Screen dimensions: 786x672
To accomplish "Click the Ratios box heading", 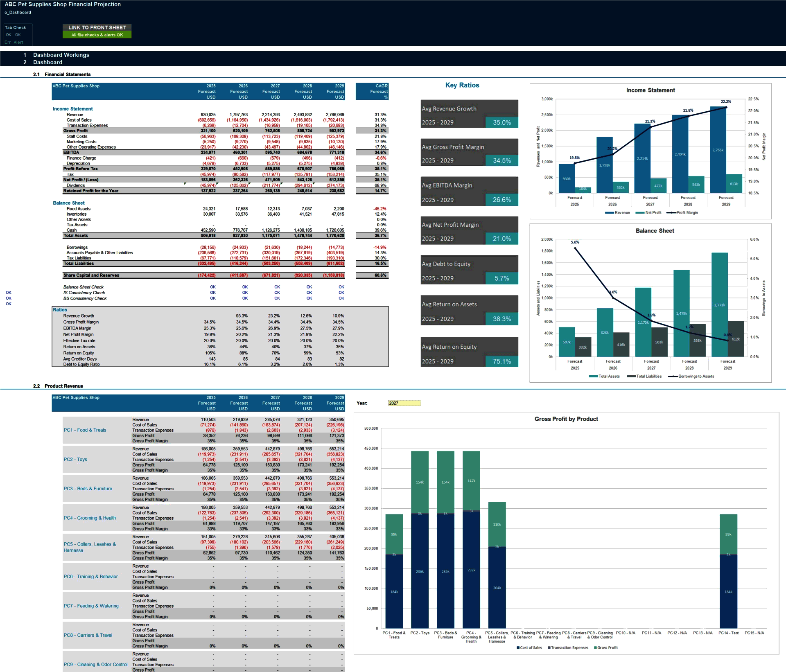I will pyautogui.click(x=60, y=310).
